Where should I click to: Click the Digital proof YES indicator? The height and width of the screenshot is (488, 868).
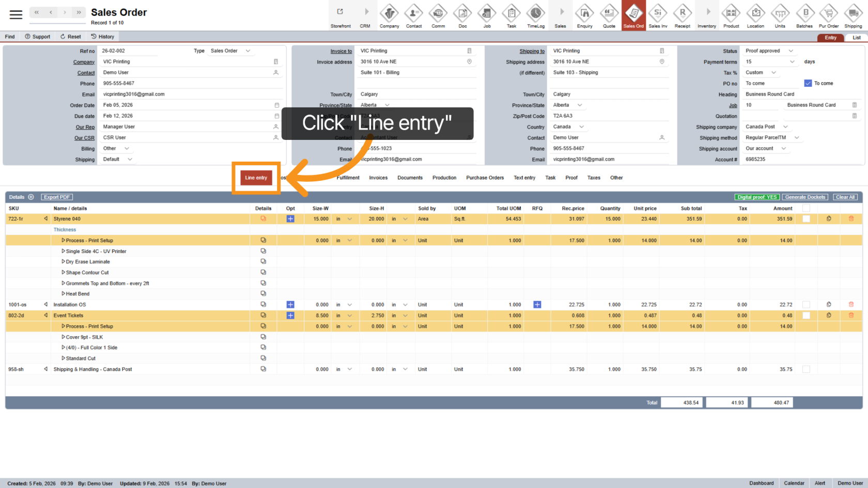tap(757, 197)
